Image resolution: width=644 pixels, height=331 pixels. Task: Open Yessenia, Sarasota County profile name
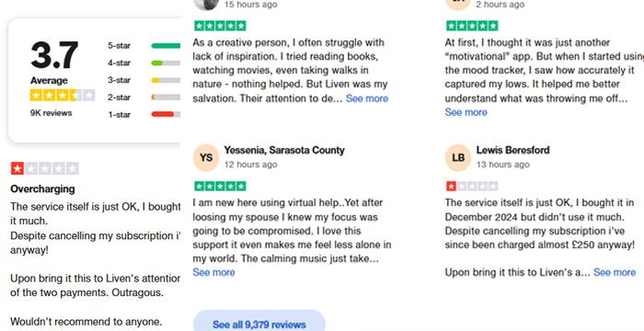[284, 150]
